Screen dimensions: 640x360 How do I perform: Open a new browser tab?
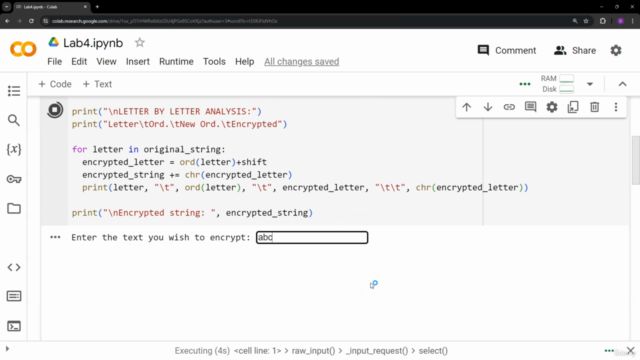click(x=97, y=7)
